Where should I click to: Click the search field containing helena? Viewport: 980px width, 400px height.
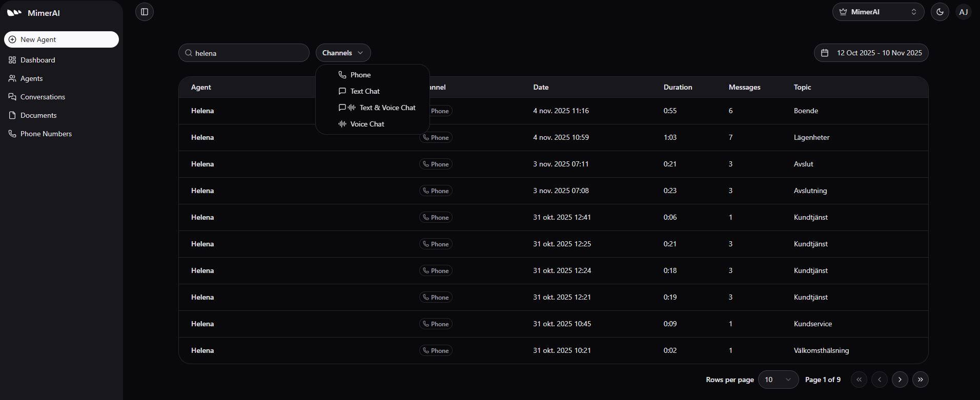(x=249, y=53)
